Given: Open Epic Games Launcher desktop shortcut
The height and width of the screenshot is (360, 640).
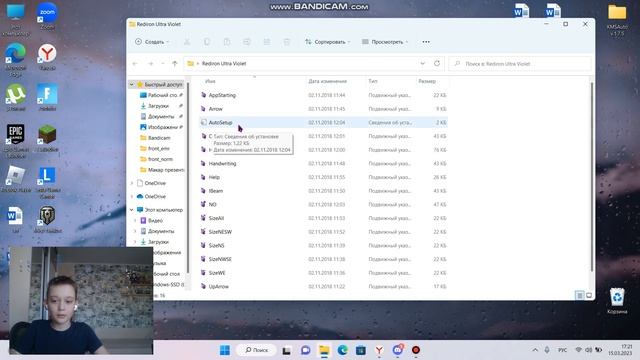Looking at the screenshot, I should point(16,141).
